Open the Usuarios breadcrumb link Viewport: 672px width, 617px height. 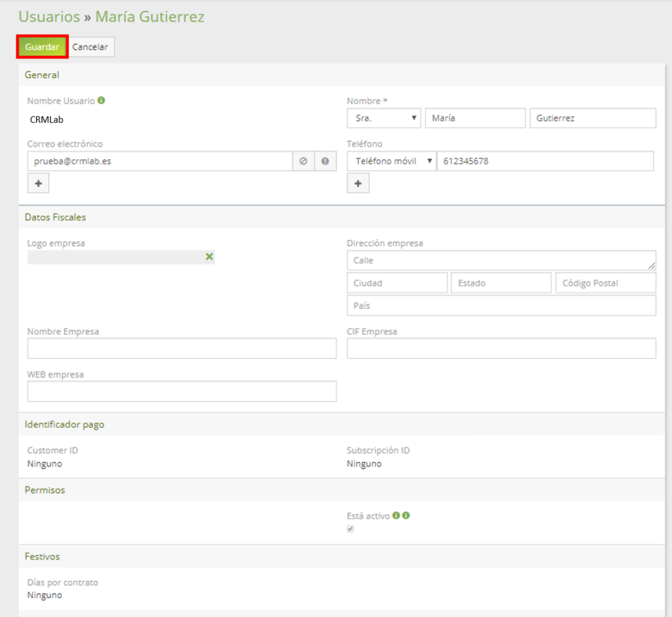pos(49,16)
